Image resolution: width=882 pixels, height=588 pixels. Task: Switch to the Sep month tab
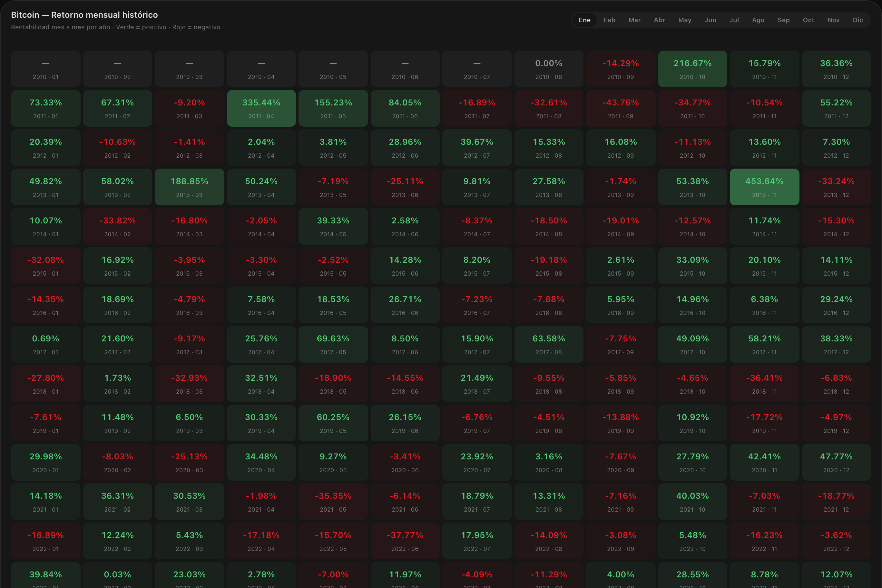[783, 20]
